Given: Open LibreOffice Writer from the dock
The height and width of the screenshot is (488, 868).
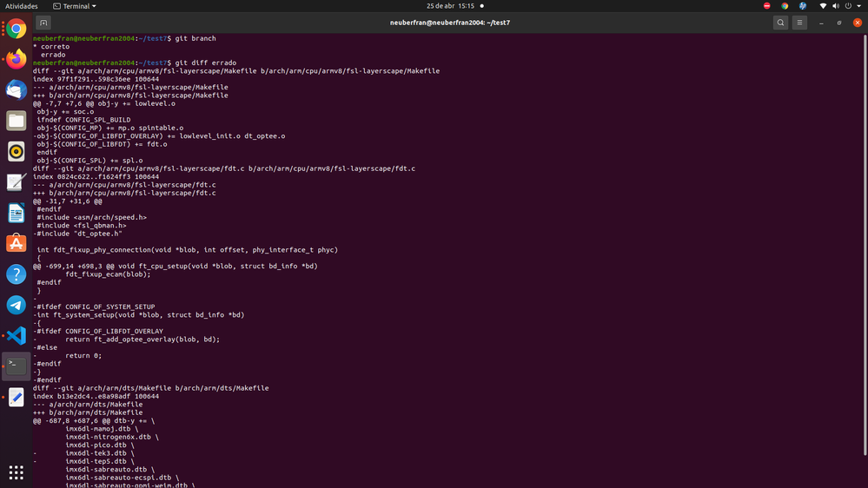Looking at the screenshot, I should point(16,213).
